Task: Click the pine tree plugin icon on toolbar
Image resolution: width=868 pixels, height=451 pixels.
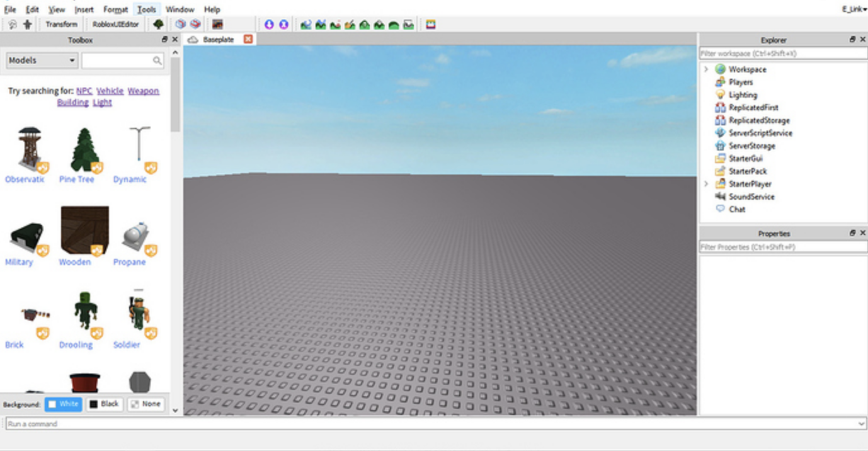Action: (157, 24)
